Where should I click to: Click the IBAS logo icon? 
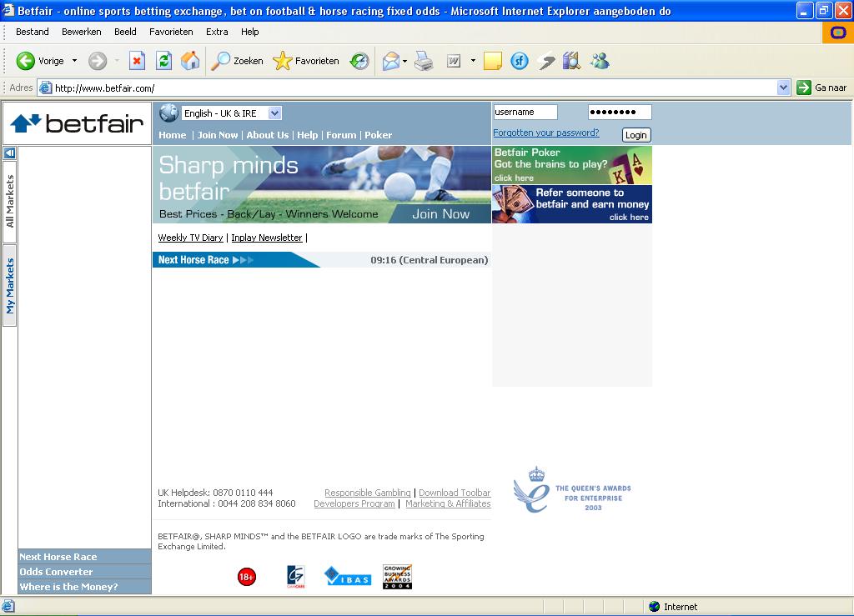click(348, 576)
